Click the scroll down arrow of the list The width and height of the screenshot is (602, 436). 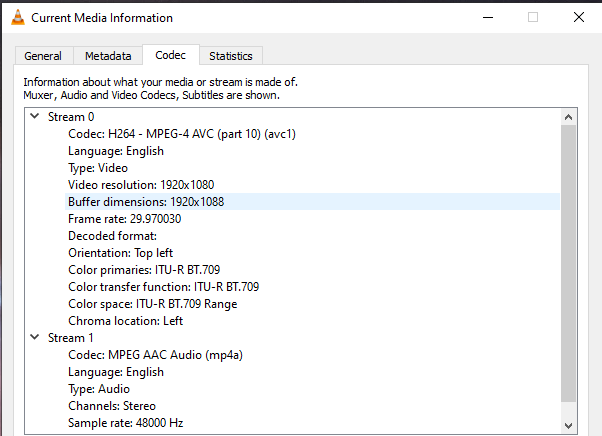(x=568, y=426)
